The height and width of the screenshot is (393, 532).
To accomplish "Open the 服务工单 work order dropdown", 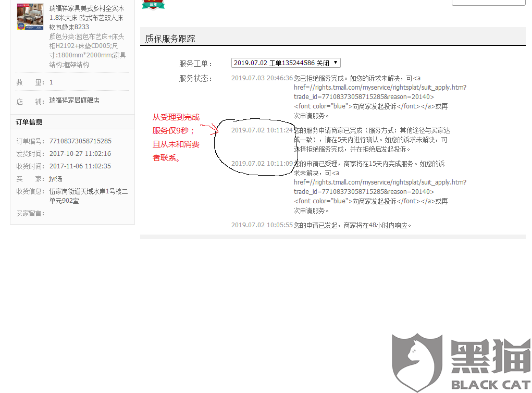I will 284,62.
